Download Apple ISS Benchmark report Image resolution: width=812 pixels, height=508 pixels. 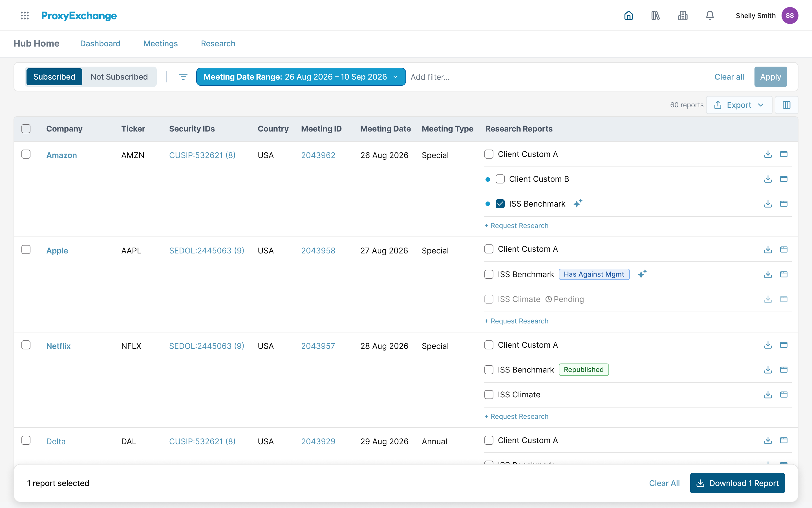point(768,275)
